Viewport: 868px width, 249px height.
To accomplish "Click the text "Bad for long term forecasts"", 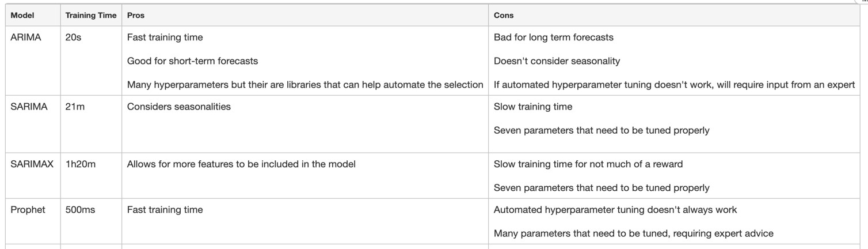I will (x=553, y=37).
